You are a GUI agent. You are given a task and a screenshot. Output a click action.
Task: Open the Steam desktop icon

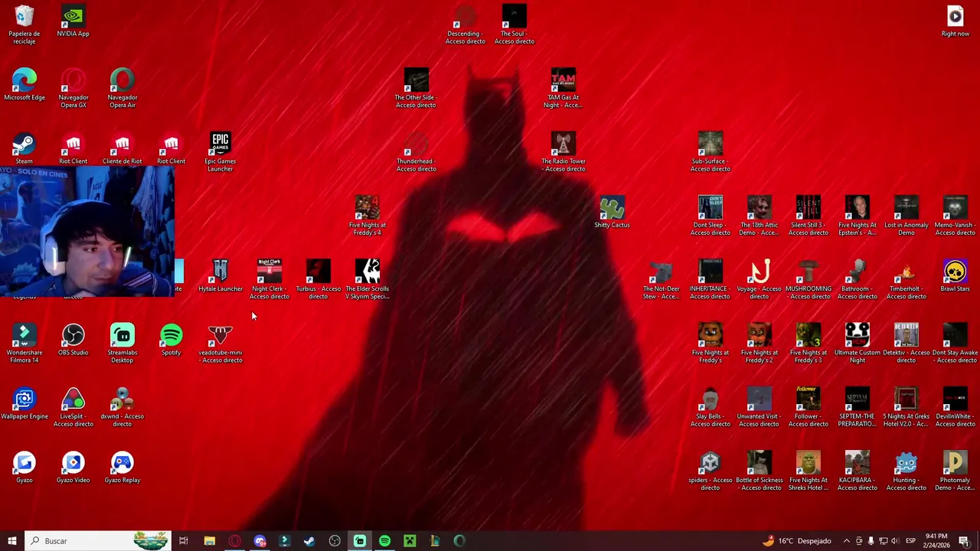[24, 148]
